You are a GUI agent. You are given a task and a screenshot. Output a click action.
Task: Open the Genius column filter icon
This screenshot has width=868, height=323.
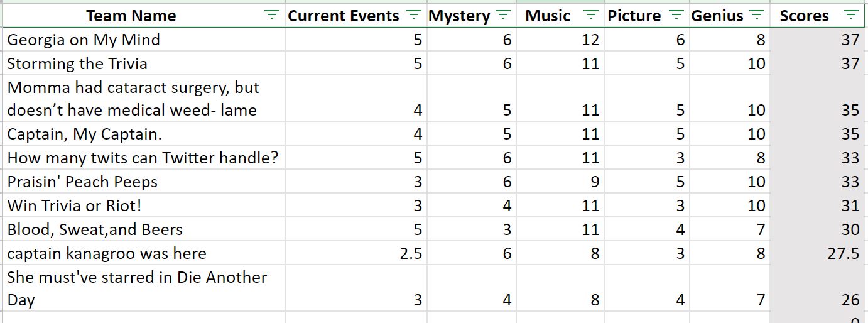click(757, 16)
